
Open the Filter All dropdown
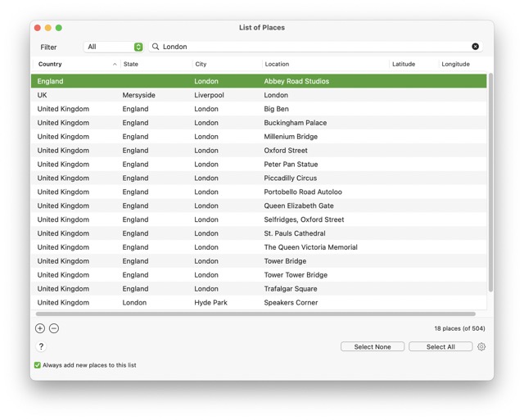pyautogui.click(x=114, y=47)
